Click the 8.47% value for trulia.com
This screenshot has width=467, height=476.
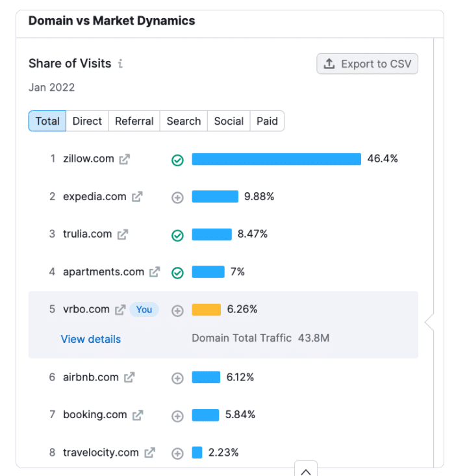pos(253,234)
